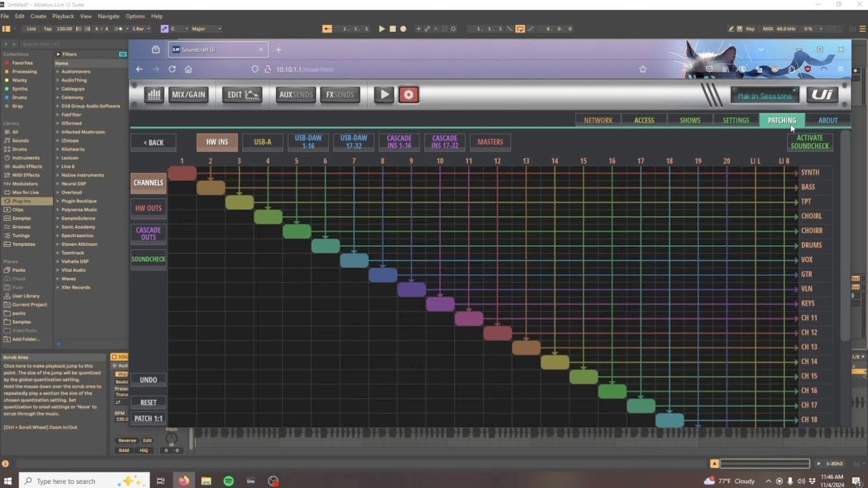The height and width of the screenshot is (488, 868).
Task: Open the SETTINGS tab
Action: [736, 120]
